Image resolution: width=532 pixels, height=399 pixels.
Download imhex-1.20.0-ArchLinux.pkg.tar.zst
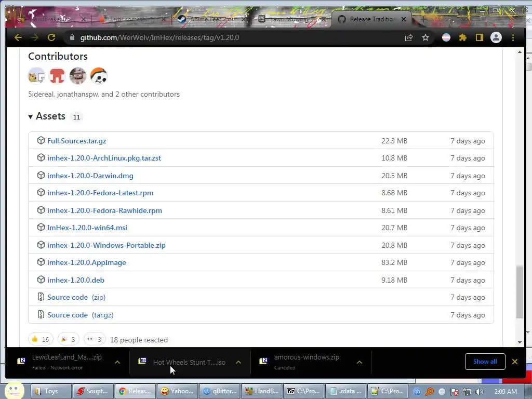(x=104, y=158)
